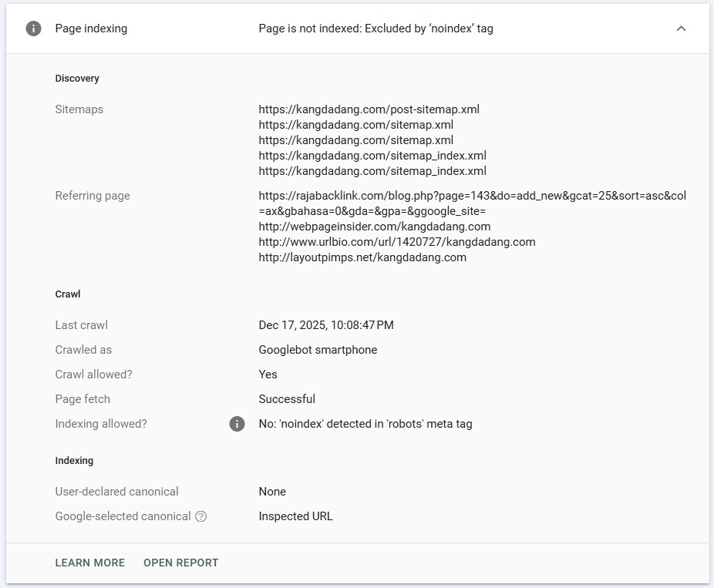
Task: Click the Successful page fetch value
Action: [x=287, y=399]
